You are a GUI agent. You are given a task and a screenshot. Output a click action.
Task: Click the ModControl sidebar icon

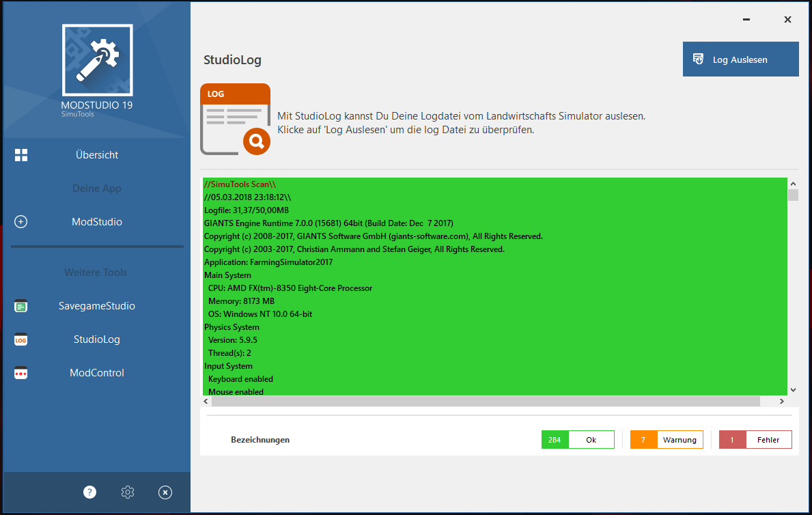point(21,373)
